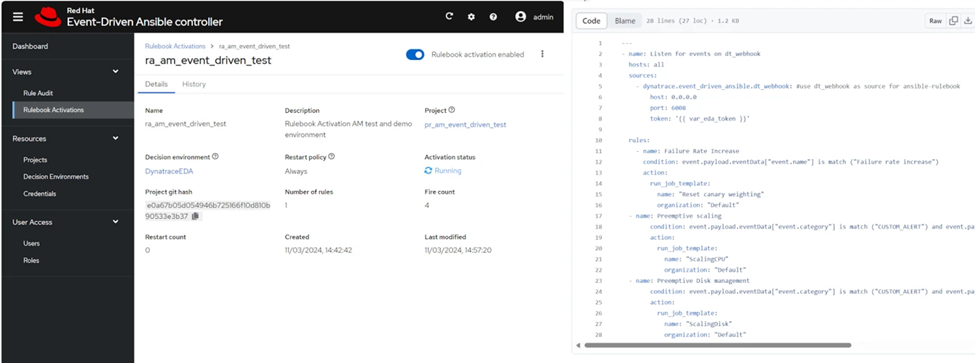Click the Raw button
This screenshot has height=363, width=975.
pyautogui.click(x=935, y=21)
